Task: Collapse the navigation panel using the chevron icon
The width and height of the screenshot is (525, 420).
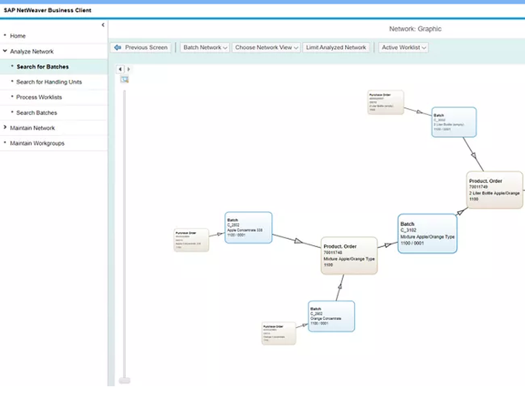Action: (x=103, y=24)
